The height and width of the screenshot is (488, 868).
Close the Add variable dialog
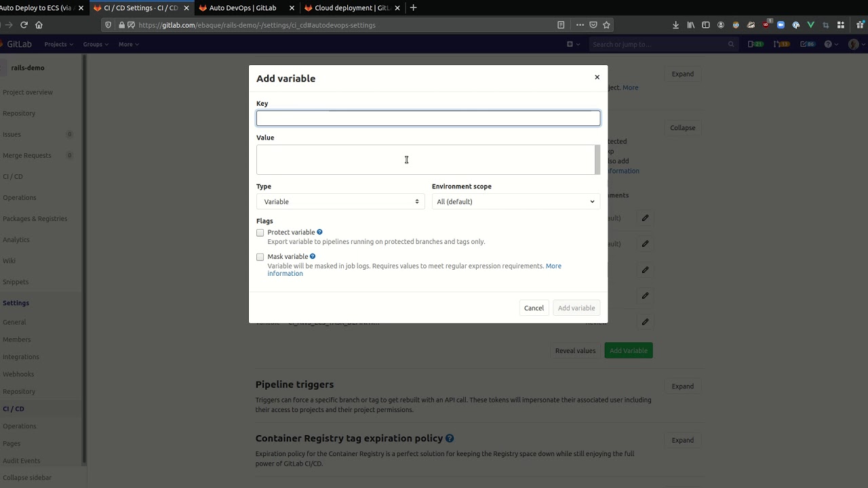597,77
